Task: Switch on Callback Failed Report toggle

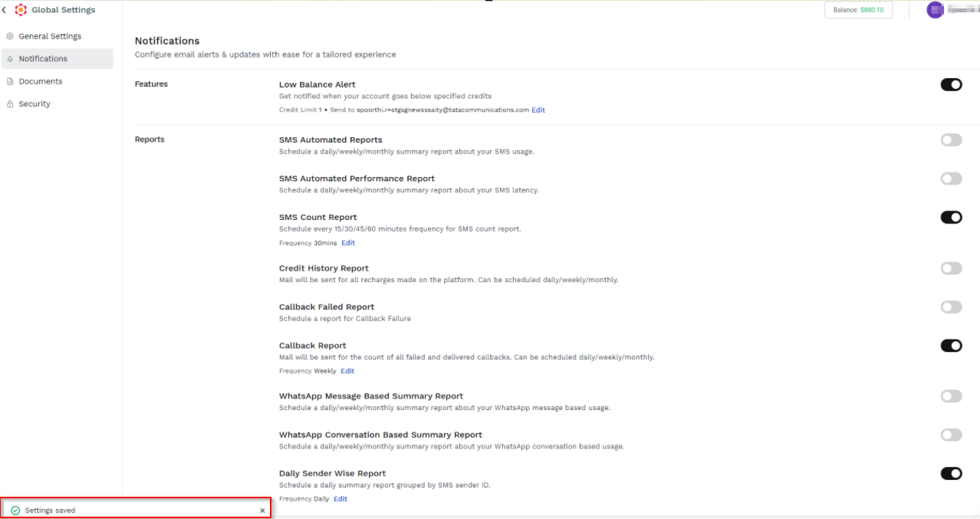Action: (951, 307)
